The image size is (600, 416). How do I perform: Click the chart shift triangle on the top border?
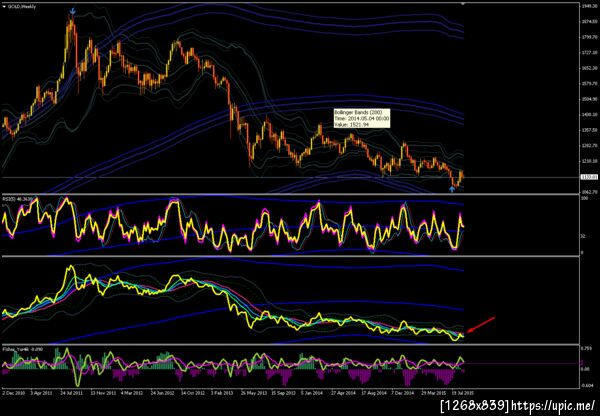pos(463,3)
